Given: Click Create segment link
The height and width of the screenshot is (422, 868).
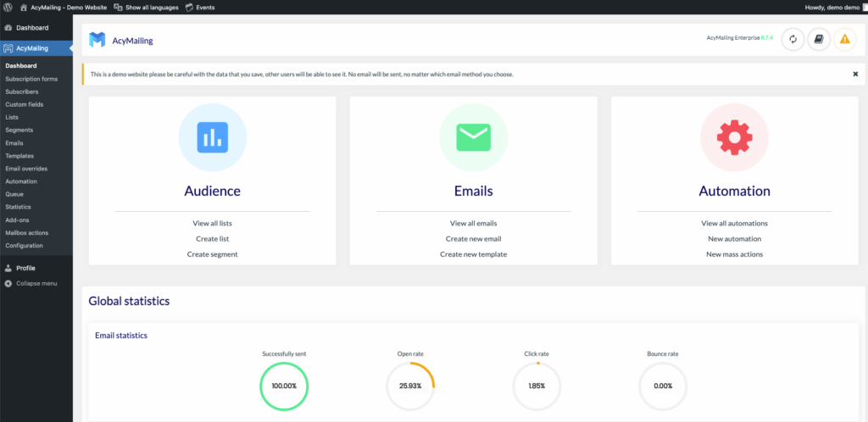Looking at the screenshot, I should tap(213, 254).
